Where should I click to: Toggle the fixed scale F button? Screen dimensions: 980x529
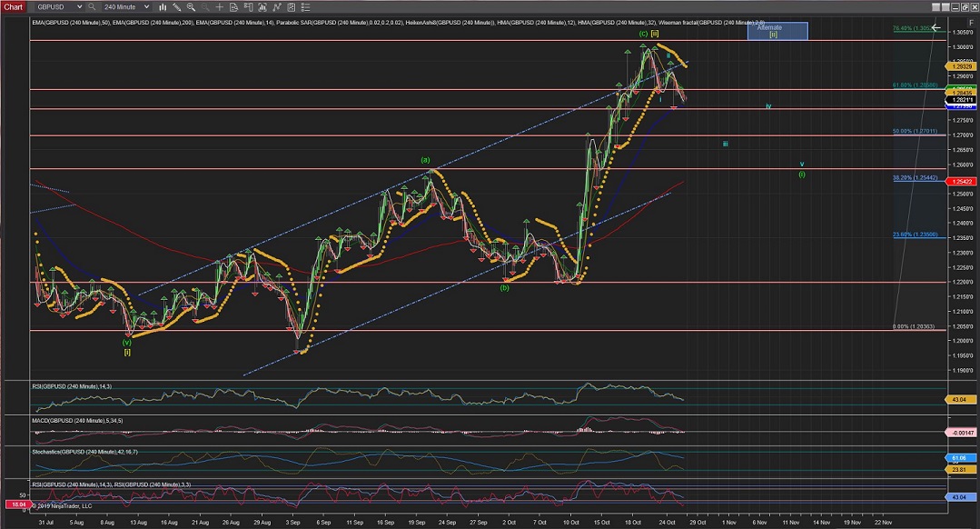pos(971,22)
